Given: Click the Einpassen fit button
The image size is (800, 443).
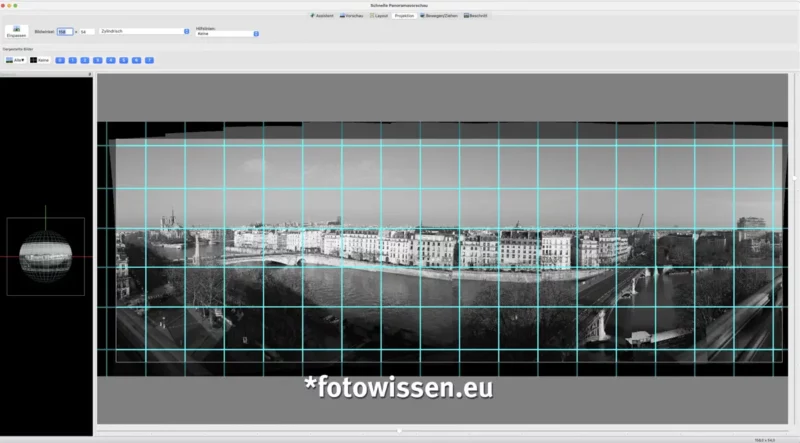Looking at the screenshot, I should pos(16,32).
